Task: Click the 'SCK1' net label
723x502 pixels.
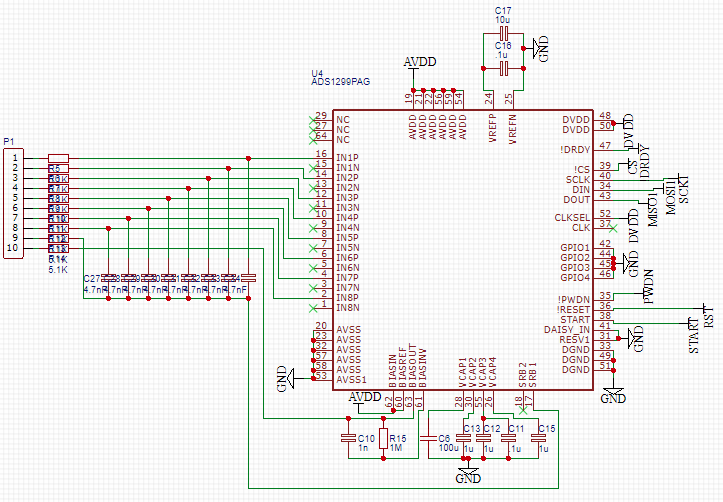Action: [x=683, y=189]
